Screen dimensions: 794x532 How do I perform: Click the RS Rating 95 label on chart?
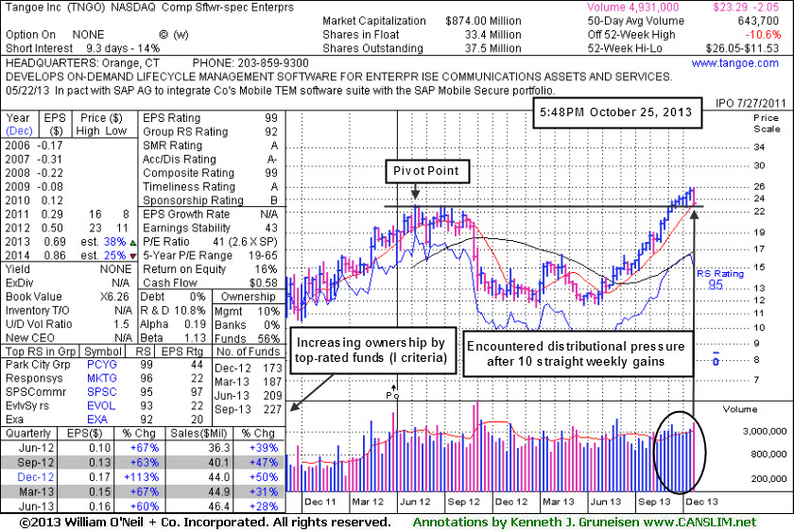pos(720,280)
